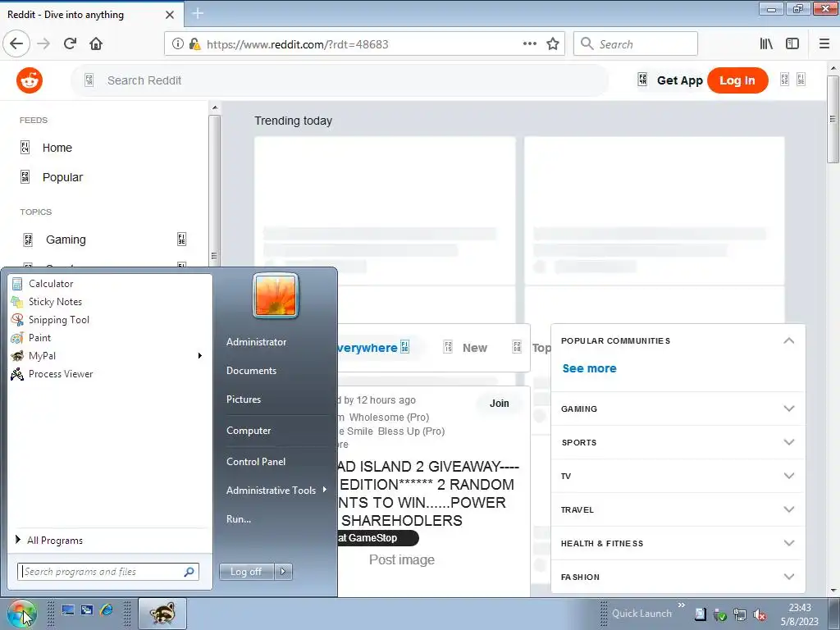Viewport: 840px width, 630px height.
Task: Click the Firefox search box
Action: click(x=636, y=44)
